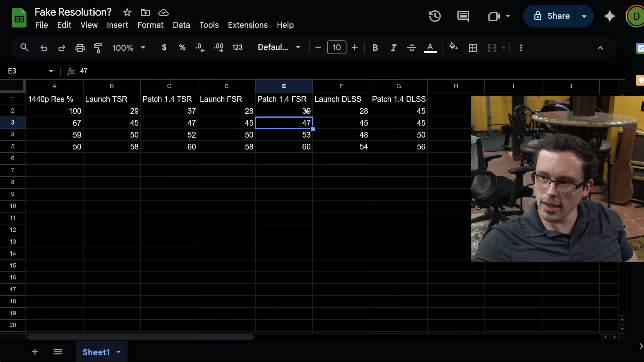Open Sheet1 tab options arrow
This screenshot has width=644, height=362.
pos(119,352)
